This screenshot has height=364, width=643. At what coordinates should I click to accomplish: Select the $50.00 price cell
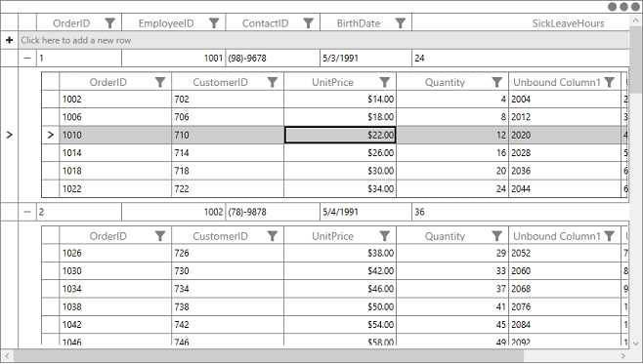340,307
